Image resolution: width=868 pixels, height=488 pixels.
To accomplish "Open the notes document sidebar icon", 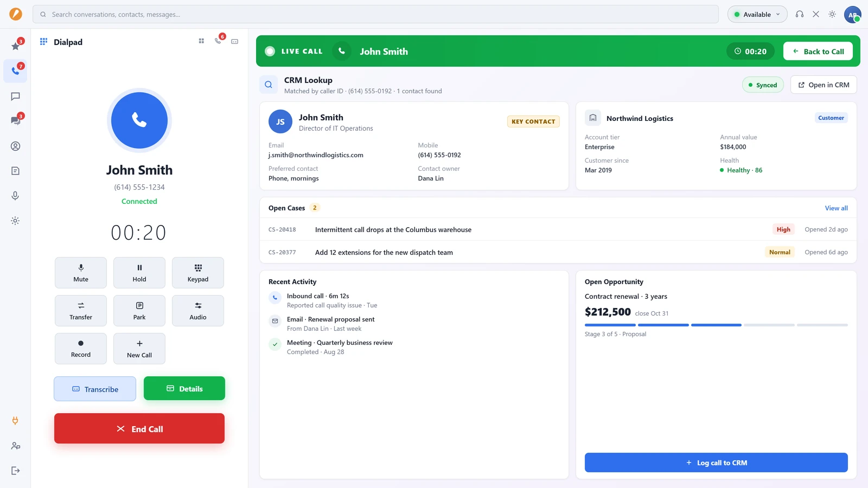I will coord(15,171).
